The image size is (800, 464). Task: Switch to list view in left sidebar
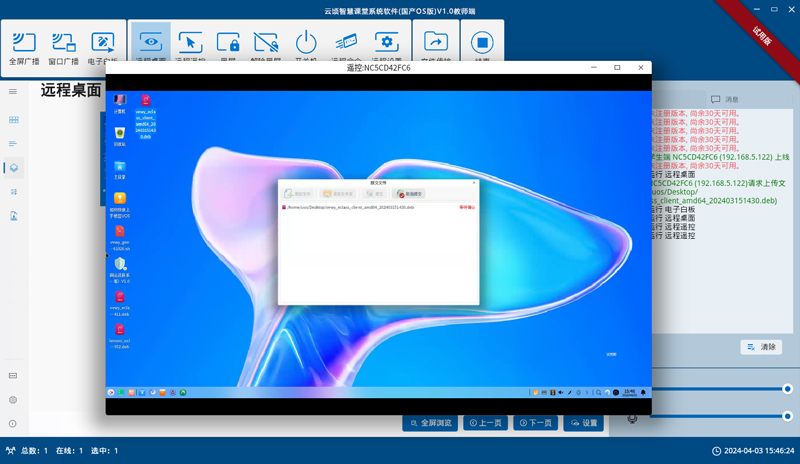[13, 143]
